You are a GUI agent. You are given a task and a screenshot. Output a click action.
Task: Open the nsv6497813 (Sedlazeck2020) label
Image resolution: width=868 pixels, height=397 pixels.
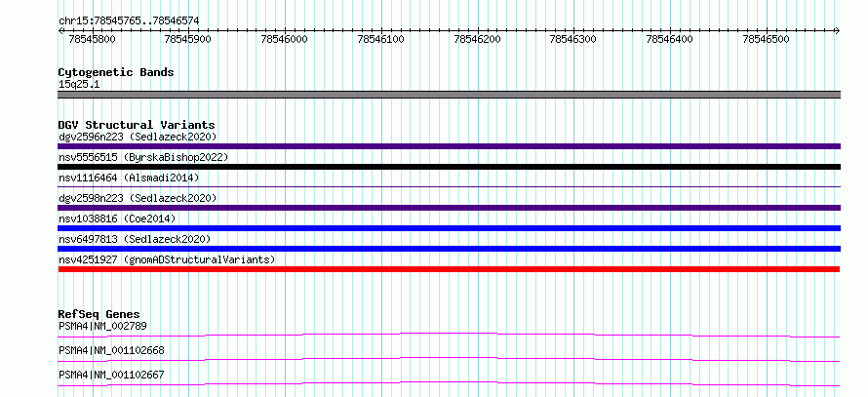point(135,239)
